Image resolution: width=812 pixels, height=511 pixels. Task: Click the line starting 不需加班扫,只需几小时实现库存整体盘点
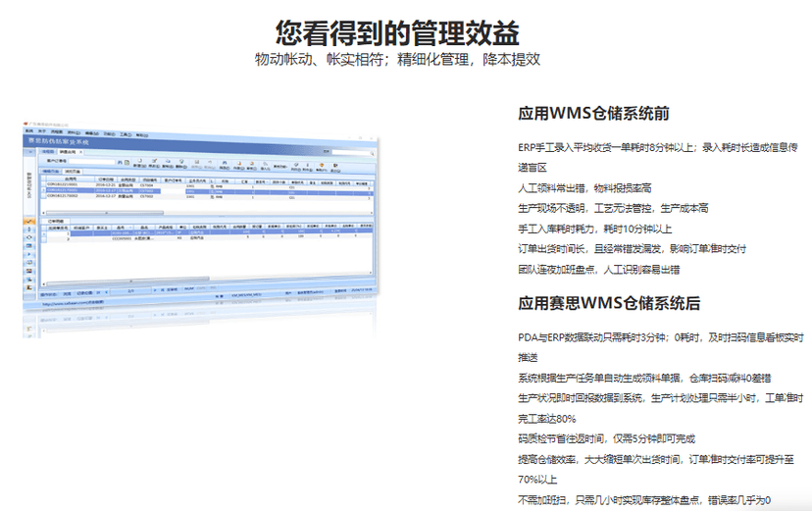[644, 500]
